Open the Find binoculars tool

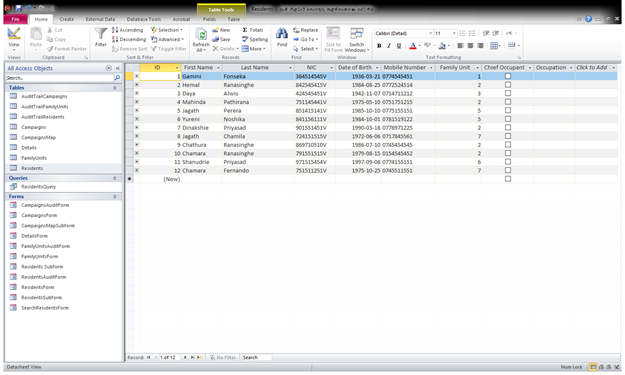[x=282, y=34]
